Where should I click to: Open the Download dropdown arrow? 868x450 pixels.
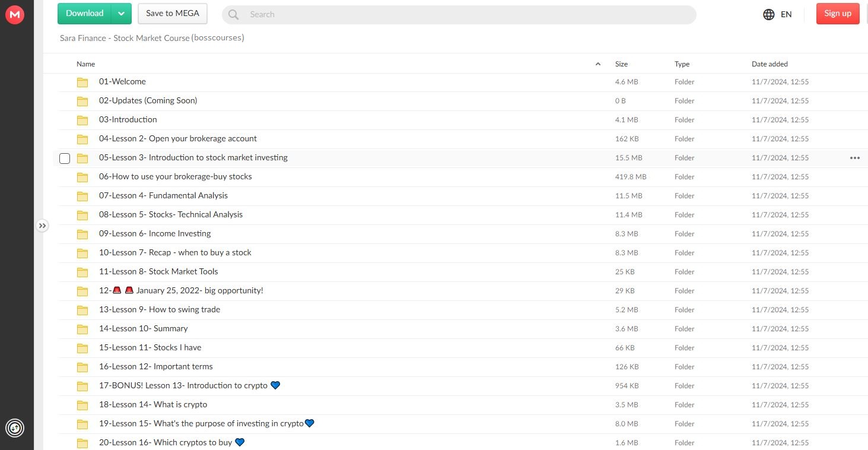pos(122,14)
